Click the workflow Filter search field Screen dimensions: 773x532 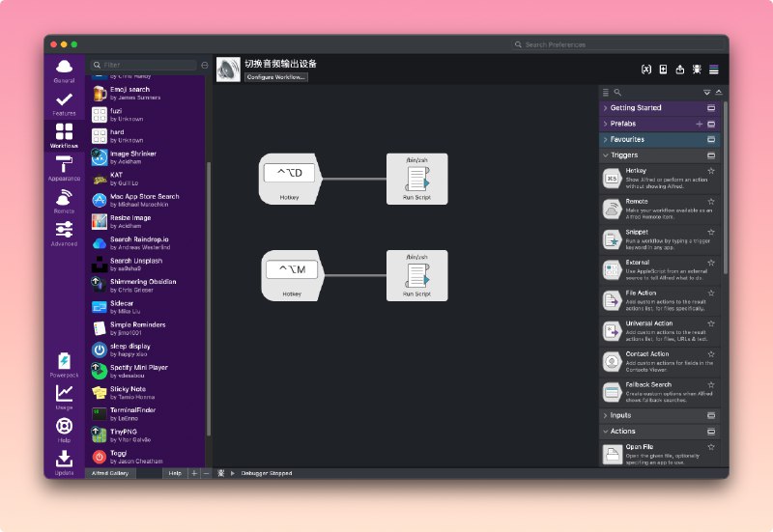click(x=147, y=65)
